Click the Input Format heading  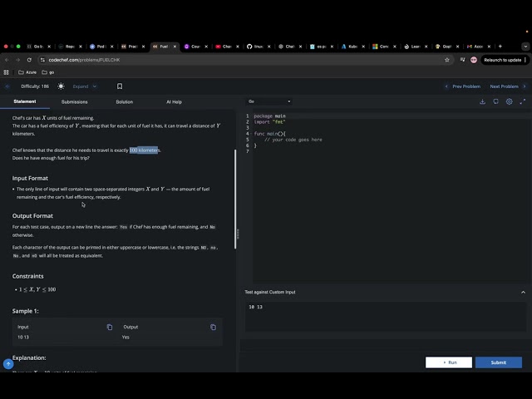click(x=30, y=178)
